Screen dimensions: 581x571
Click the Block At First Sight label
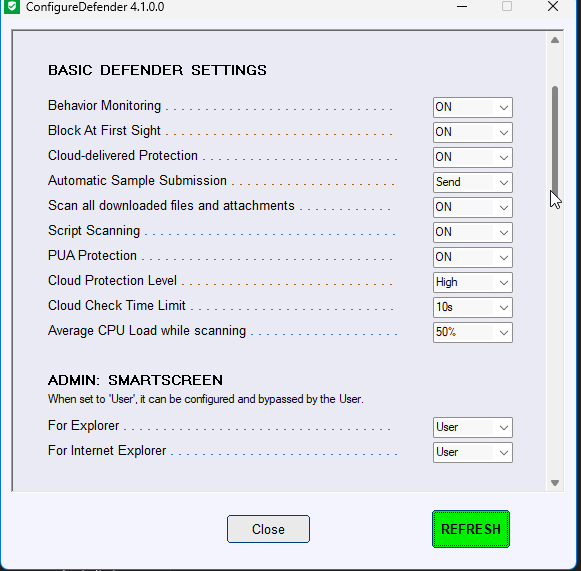tap(104, 130)
